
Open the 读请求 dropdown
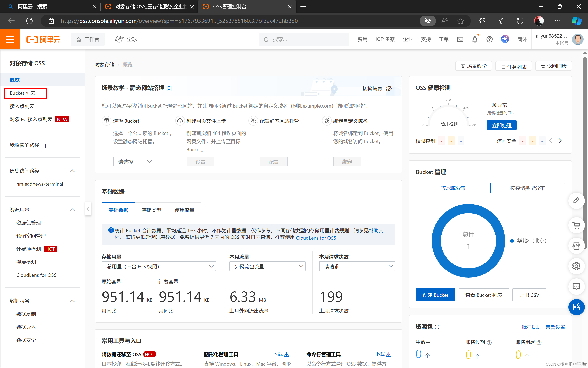click(x=357, y=266)
